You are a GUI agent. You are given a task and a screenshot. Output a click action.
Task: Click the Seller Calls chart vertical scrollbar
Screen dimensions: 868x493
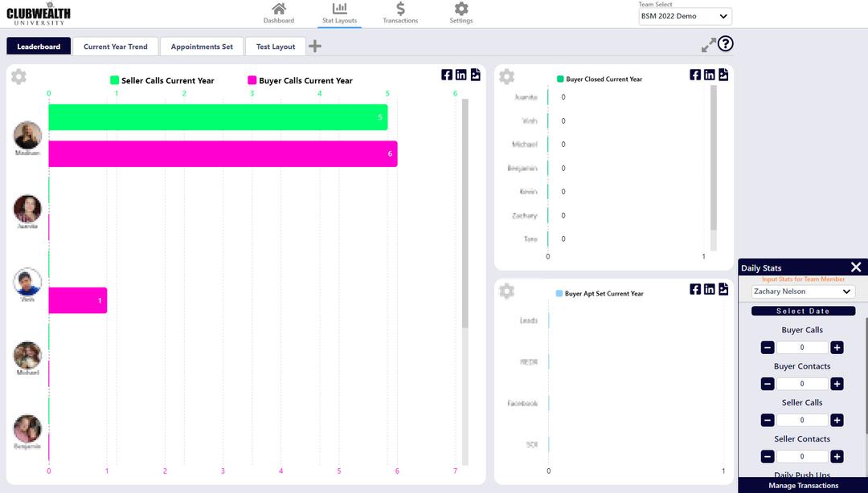[x=465, y=214]
